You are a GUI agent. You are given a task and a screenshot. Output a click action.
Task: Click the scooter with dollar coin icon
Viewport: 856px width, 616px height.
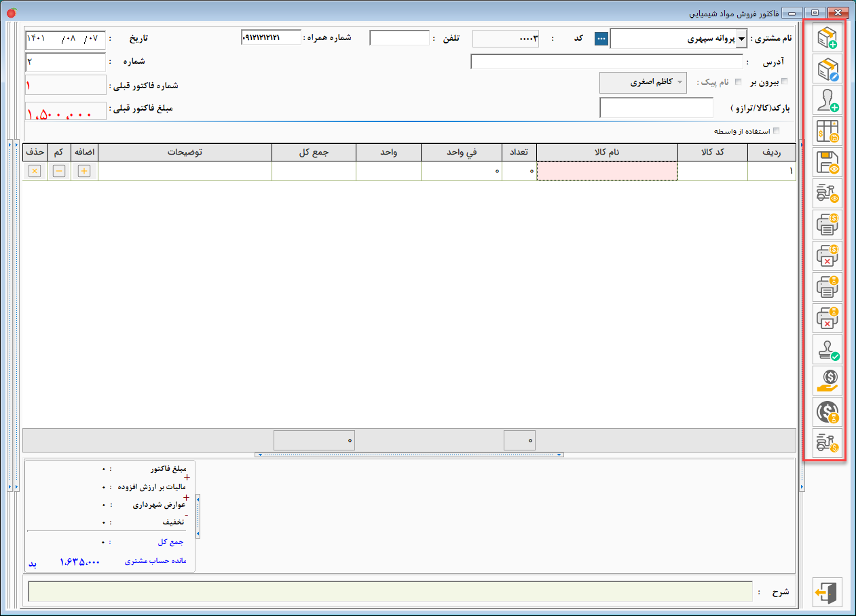click(x=827, y=444)
